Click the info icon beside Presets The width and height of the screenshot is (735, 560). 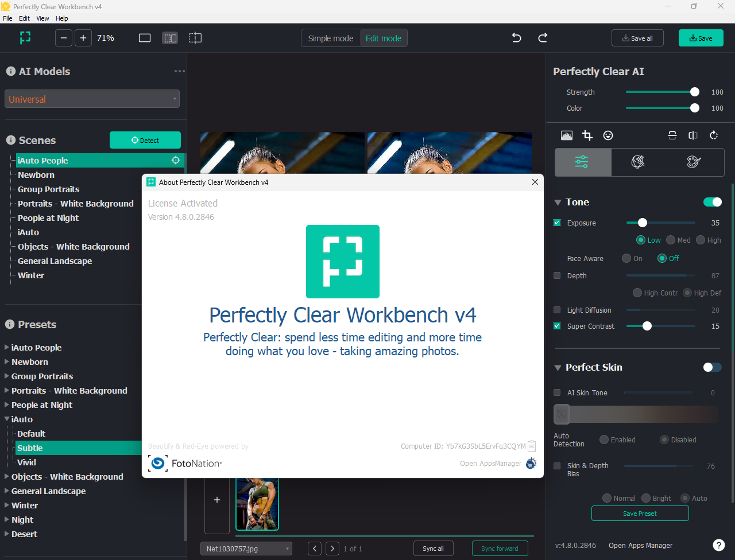tap(10, 324)
